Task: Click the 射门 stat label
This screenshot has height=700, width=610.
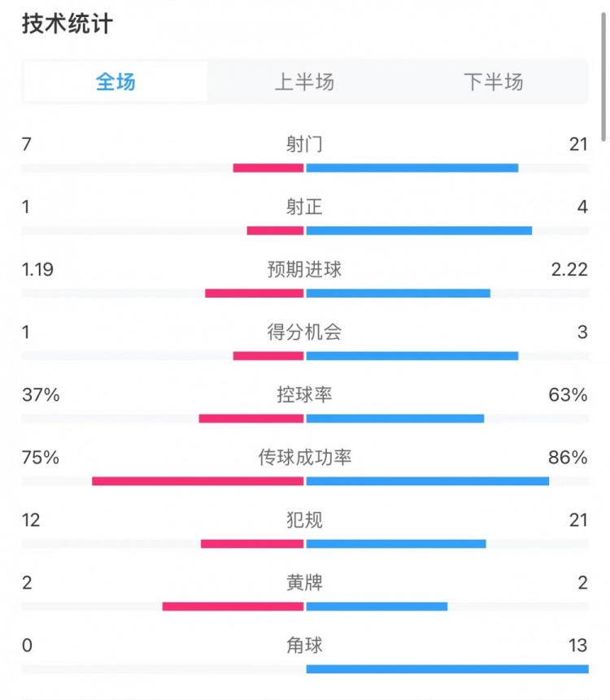Action: [x=304, y=144]
